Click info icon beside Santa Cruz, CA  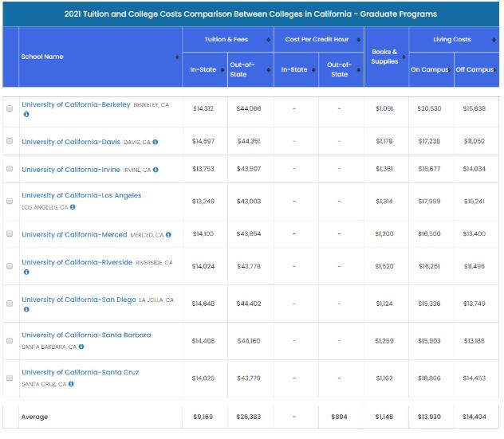(71, 384)
